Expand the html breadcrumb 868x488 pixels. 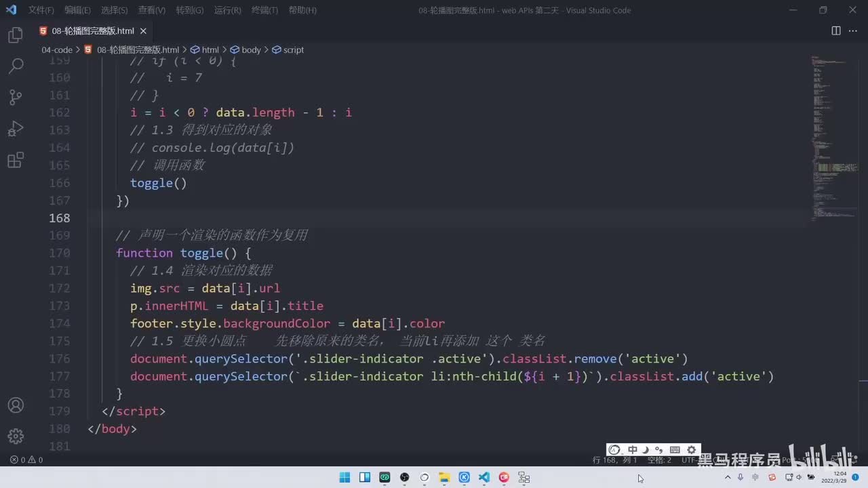[205, 49]
